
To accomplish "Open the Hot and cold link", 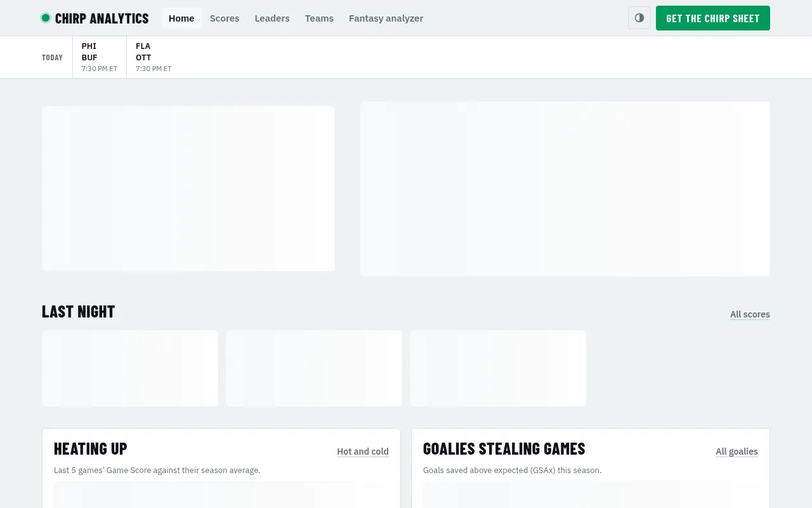I will [363, 451].
